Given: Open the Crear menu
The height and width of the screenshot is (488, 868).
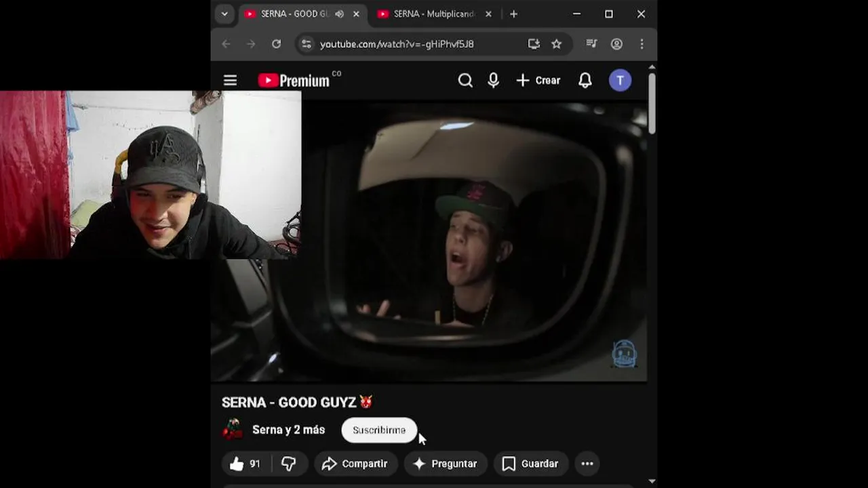Looking at the screenshot, I should pyautogui.click(x=538, y=81).
